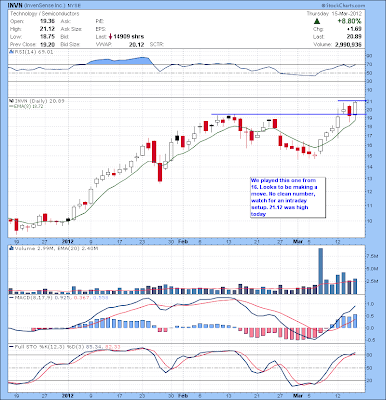Click the RSI(14) 69.01 indicator label

pyautogui.click(x=33, y=52)
